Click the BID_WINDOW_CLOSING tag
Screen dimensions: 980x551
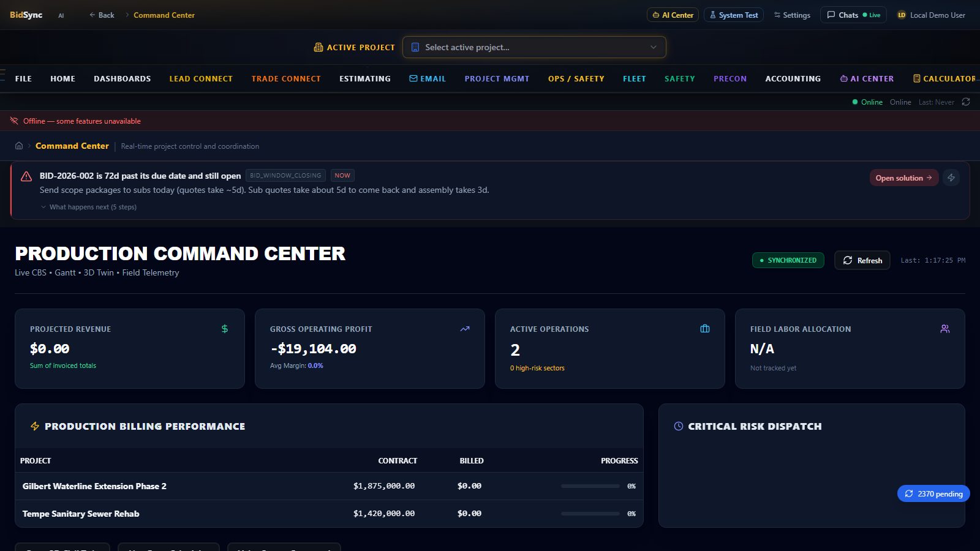click(285, 175)
